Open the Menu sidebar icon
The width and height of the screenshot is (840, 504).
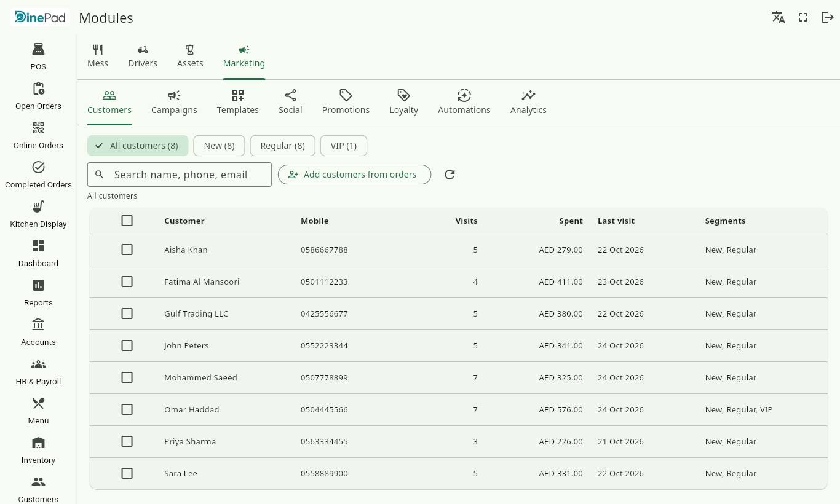(38, 403)
